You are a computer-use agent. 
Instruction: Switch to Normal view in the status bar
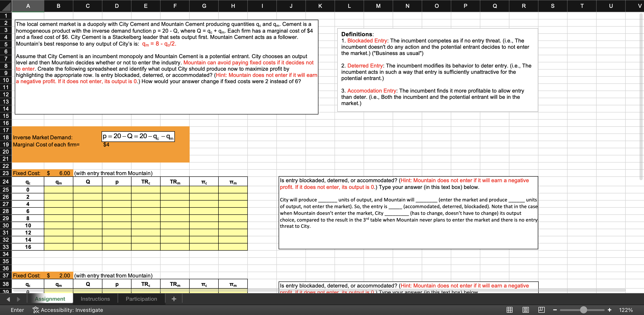(x=510, y=310)
